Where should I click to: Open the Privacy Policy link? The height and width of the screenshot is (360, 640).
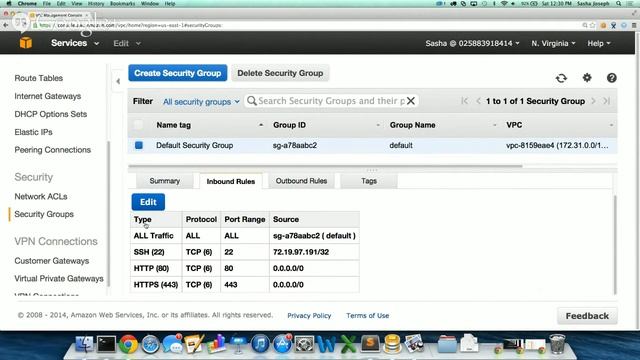[x=309, y=316]
